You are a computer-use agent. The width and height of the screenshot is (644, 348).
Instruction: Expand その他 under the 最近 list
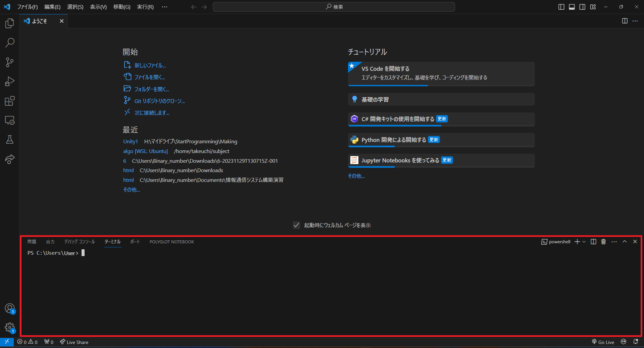[131, 190]
